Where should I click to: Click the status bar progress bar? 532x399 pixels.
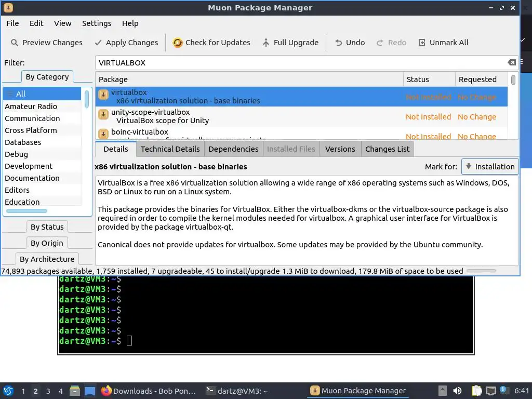[x=481, y=271]
